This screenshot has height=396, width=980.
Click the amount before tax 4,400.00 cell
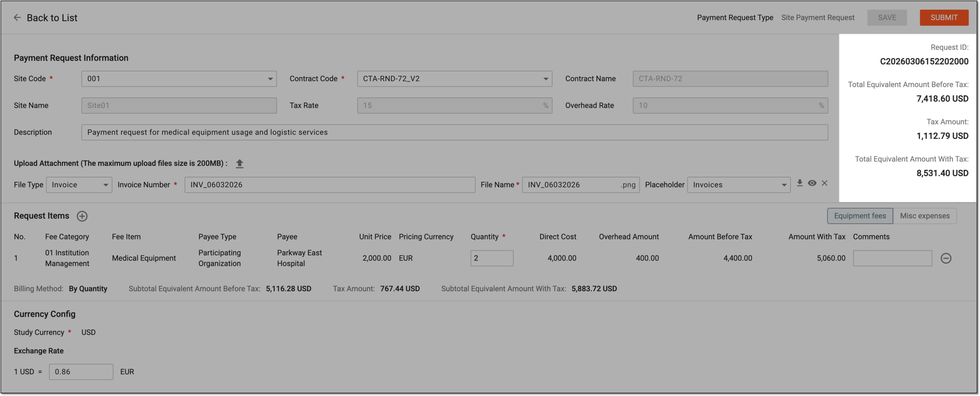point(738,258)
